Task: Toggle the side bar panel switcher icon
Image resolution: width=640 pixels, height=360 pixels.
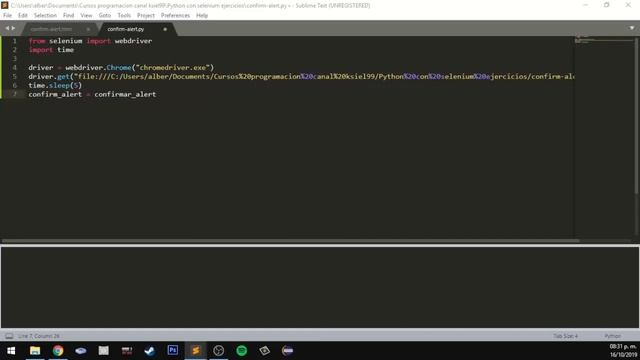Action: coord(9,336)
